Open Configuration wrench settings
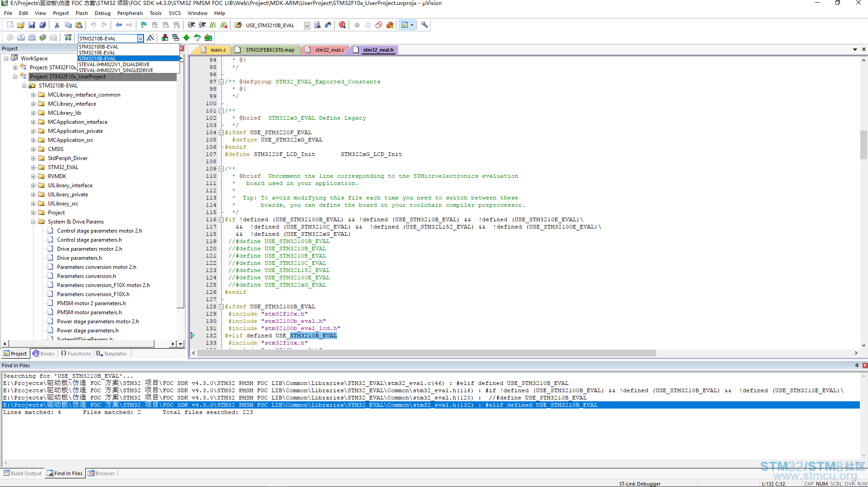The width and height of the screenshot is (868, 487). (424, 25)
